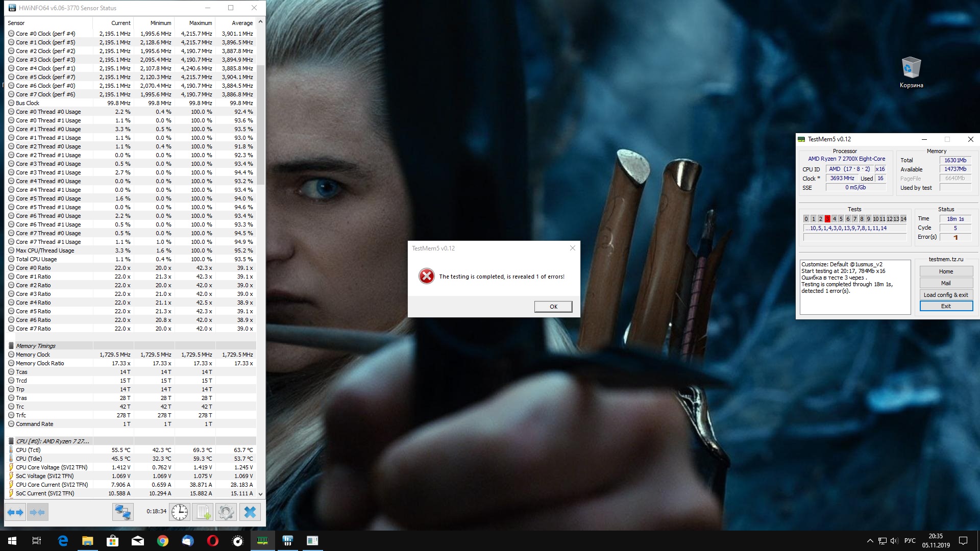The height and width of the screenshot is (551, 980).
Task: Click the collapse columns arrows icon in HWiNFO
Action: [37, 512]
